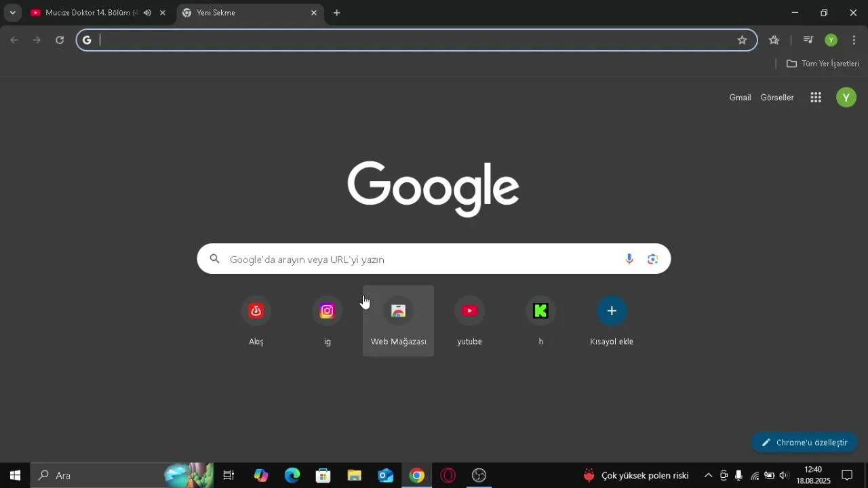
Task: Open Windows Start menu
Action: tap(15, 476)
